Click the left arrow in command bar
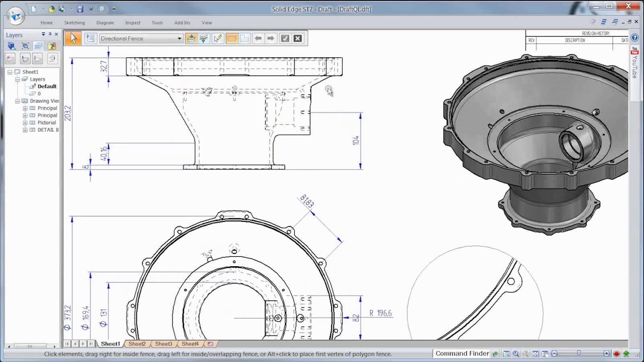The image size is (644, 362). click(x=258, y=38)
